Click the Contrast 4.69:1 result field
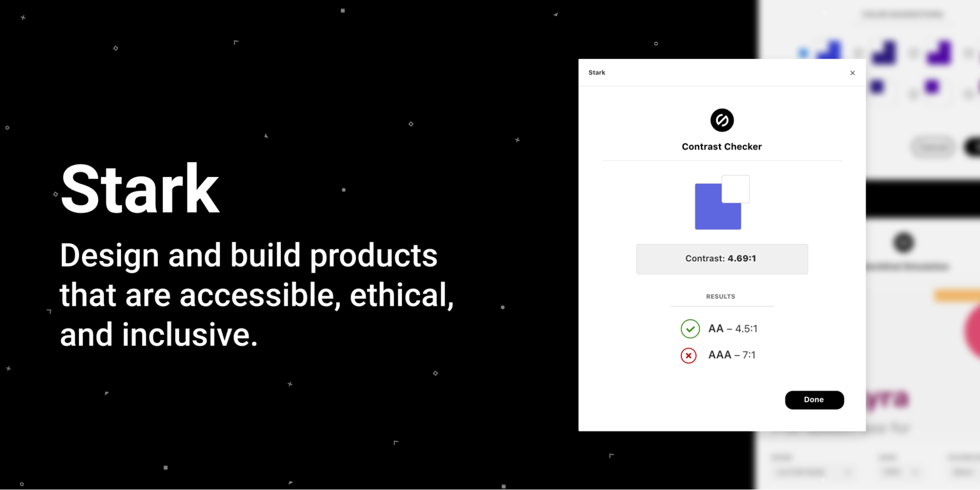This screenshot has height=490, width=980. pos(722,259)
